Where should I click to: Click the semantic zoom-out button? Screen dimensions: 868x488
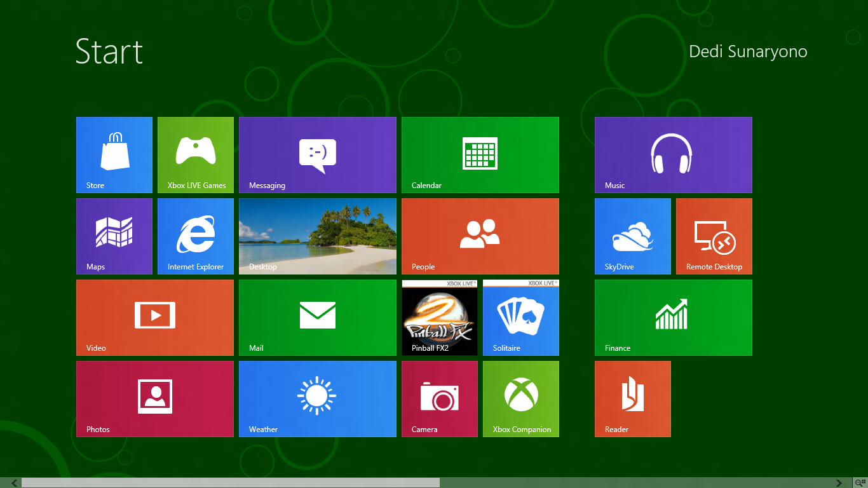(860, 483)
